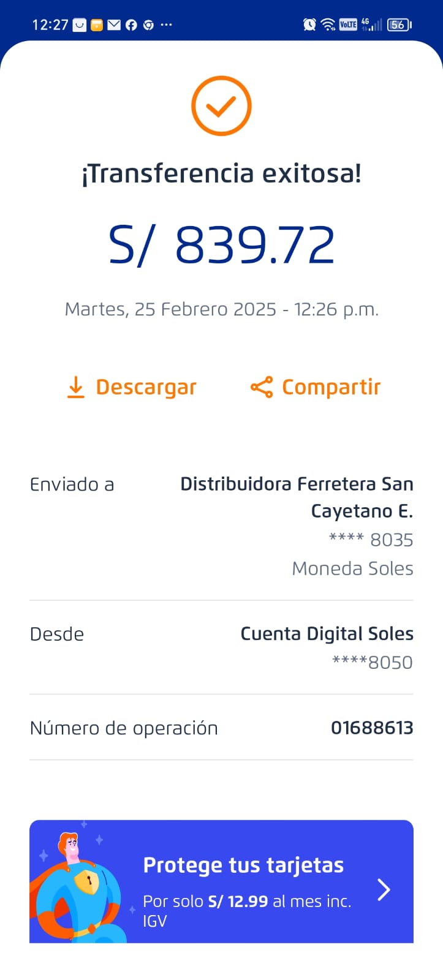Tap the yellow notification icon in status bar
Screen dimensions: 443x980
[x=97, y=25]
